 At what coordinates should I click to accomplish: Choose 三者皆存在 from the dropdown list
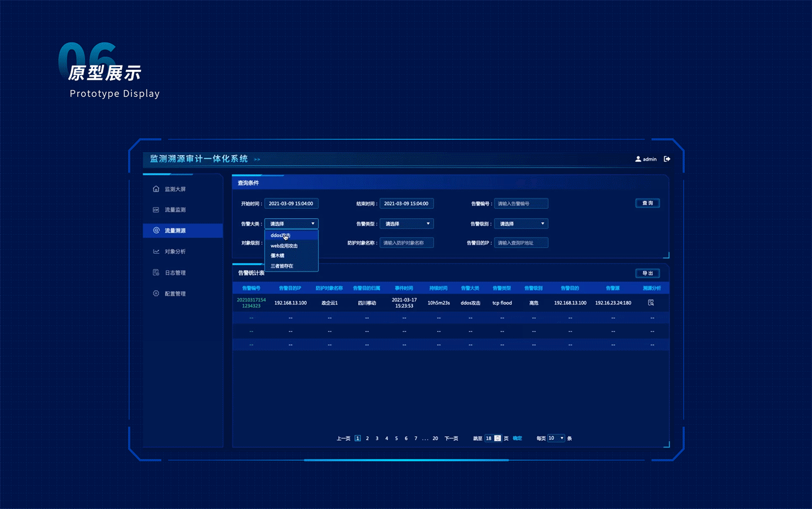(x=292, y=266)
